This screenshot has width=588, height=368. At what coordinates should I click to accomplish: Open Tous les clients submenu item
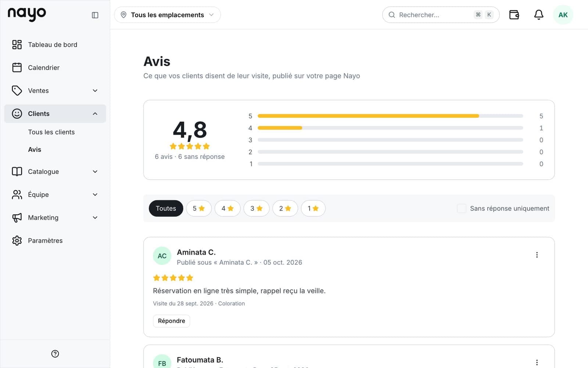point(51,132)
